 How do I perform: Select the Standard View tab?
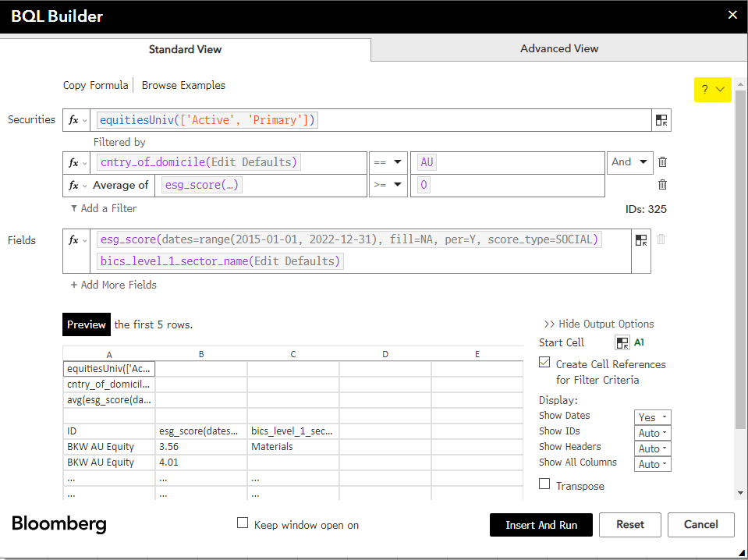[185, 48]
